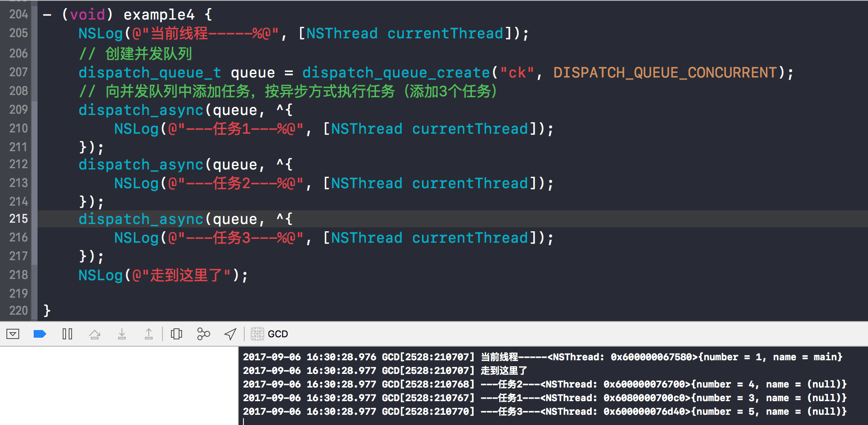The image size is (868, 425).
Task: Click closing brace on line 220
Action: click(x=47, y=310)
